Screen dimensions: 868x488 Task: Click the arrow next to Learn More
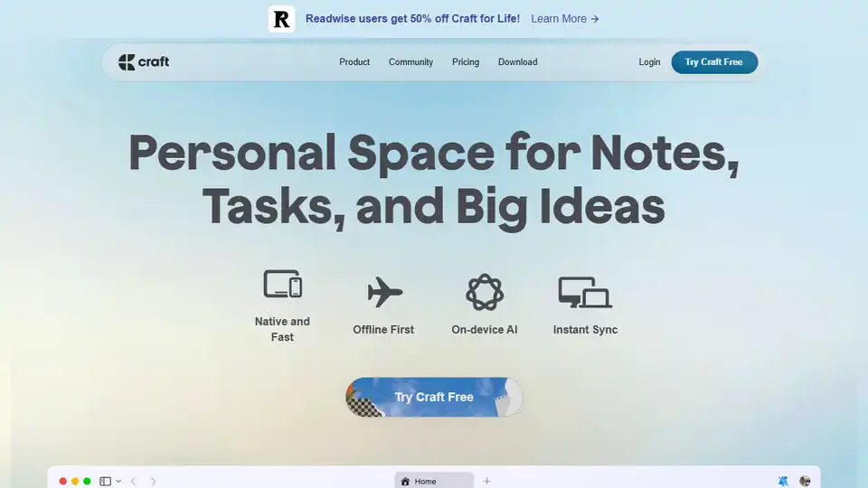coord(595,19)
